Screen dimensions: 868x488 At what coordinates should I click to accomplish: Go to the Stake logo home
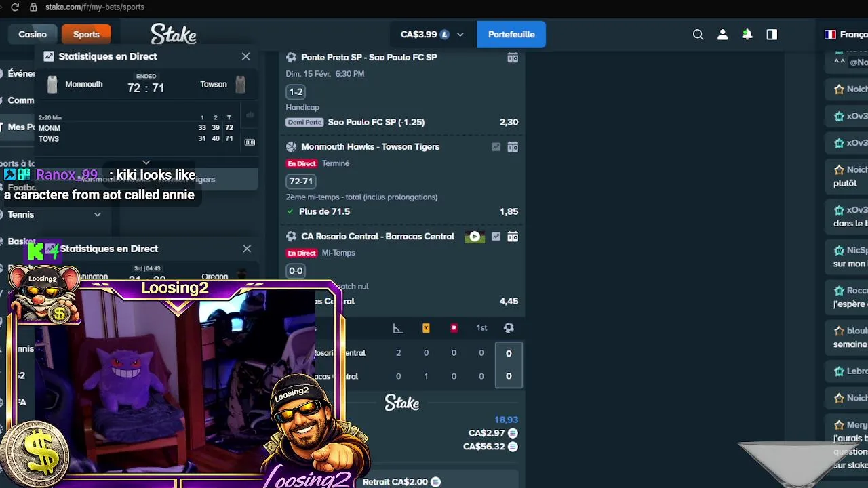pos(174,34)
